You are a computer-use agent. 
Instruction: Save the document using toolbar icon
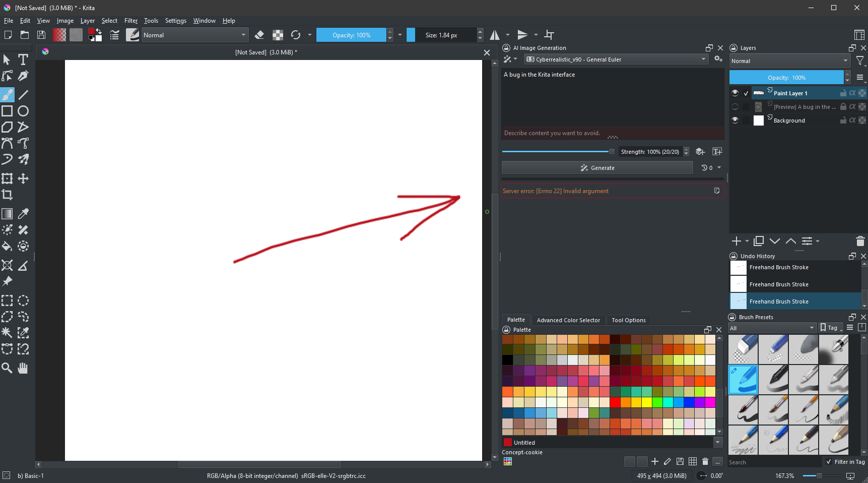[x=41, y=35]
